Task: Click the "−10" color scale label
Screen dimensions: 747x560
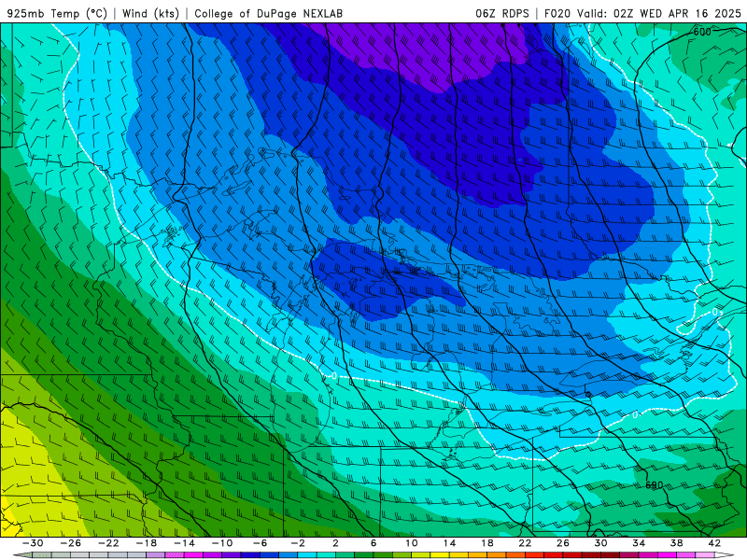Action: click(x=222, y=543)
